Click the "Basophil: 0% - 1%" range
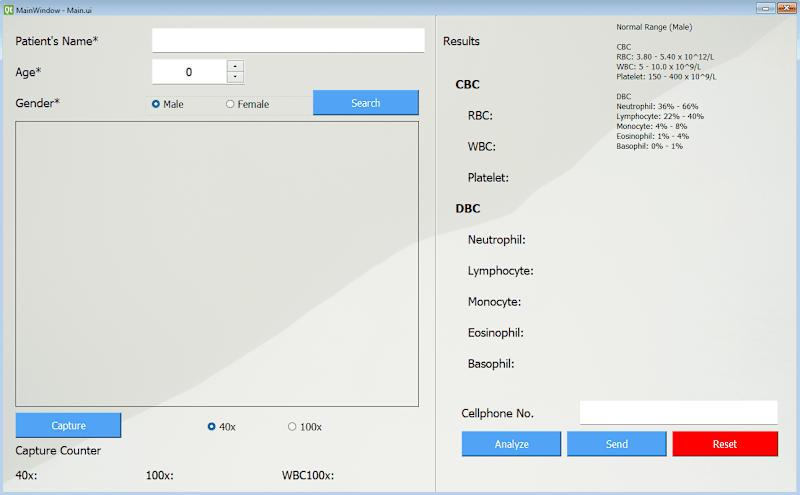Viewport: 800px width, 495px height. (649, 146)
